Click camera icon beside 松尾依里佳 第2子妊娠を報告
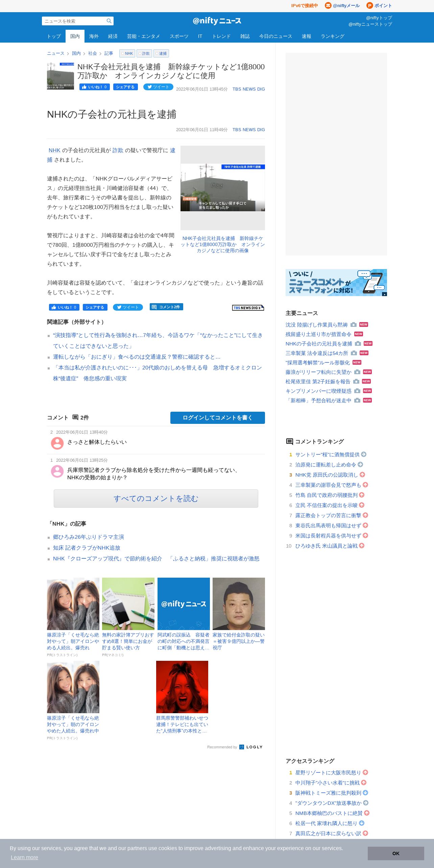Screen dimensions: 434x868 coord(356,381)
